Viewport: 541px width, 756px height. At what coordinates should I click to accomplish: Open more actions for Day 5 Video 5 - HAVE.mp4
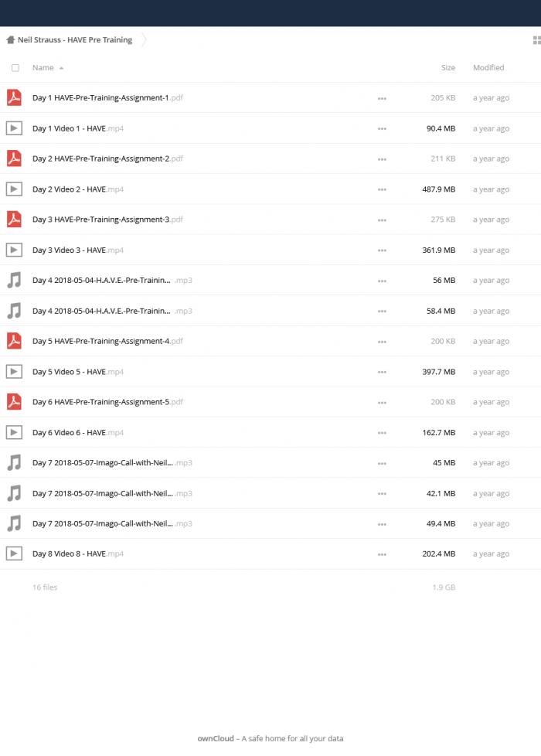382,373
